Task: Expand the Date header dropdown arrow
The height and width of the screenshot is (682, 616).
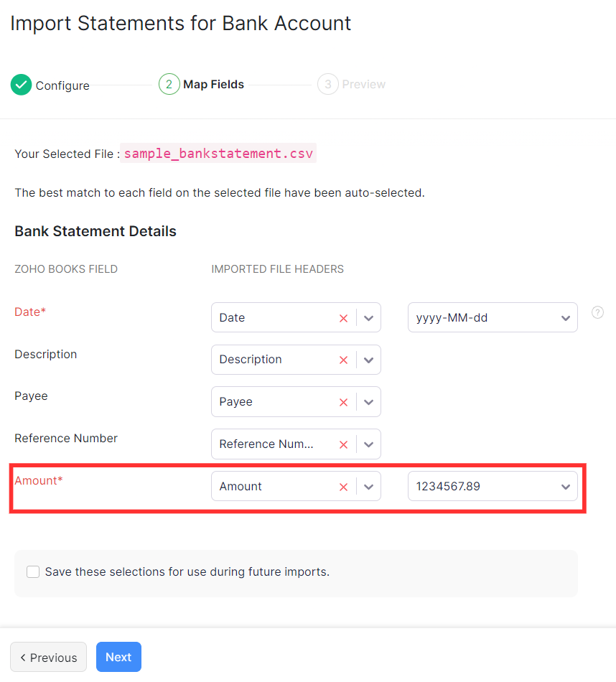Action: (368, 318)
